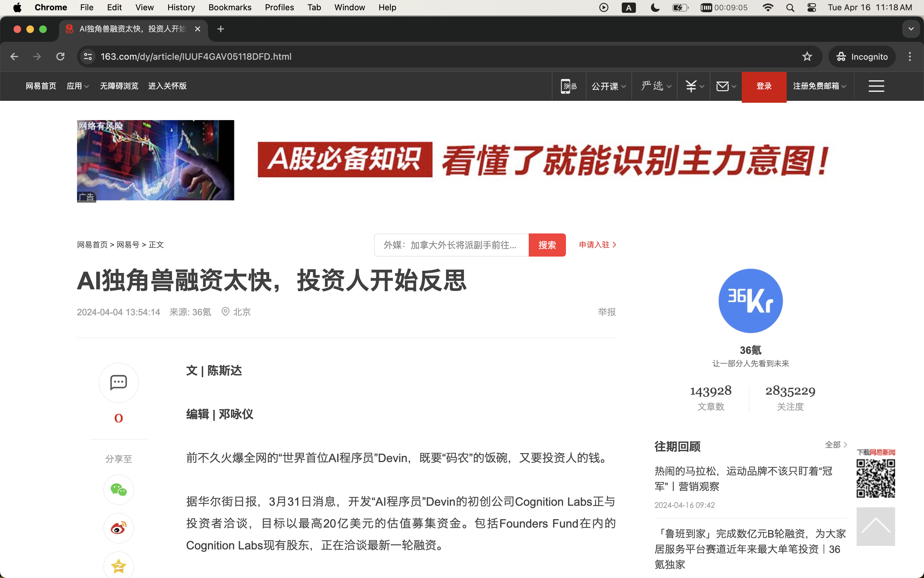Viewport: 924px width, 578px height.
Task: Share article to WeChat
Action: pos(119,490)
